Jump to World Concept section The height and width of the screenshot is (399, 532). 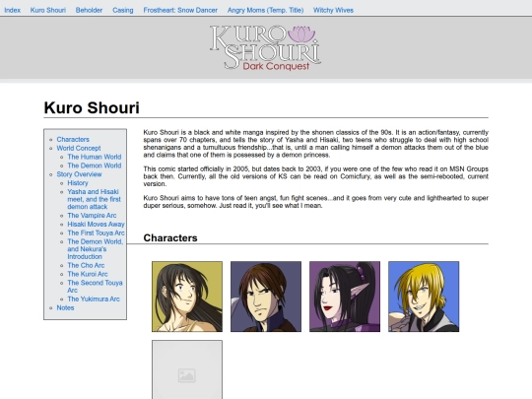[79, 148]
